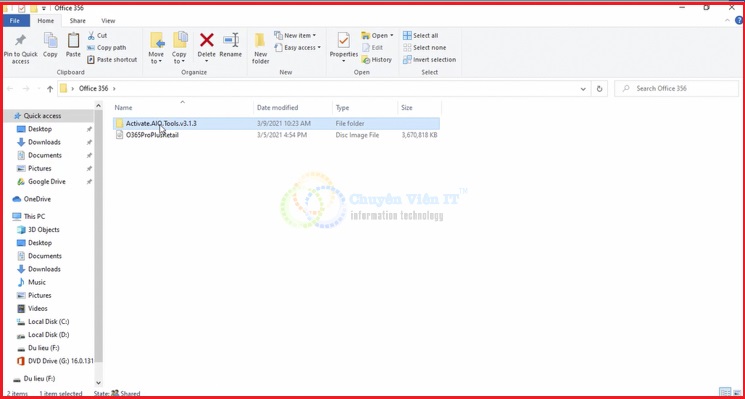Click the Up one level arrow
745x399 pixels.
(x=50, y=89)
